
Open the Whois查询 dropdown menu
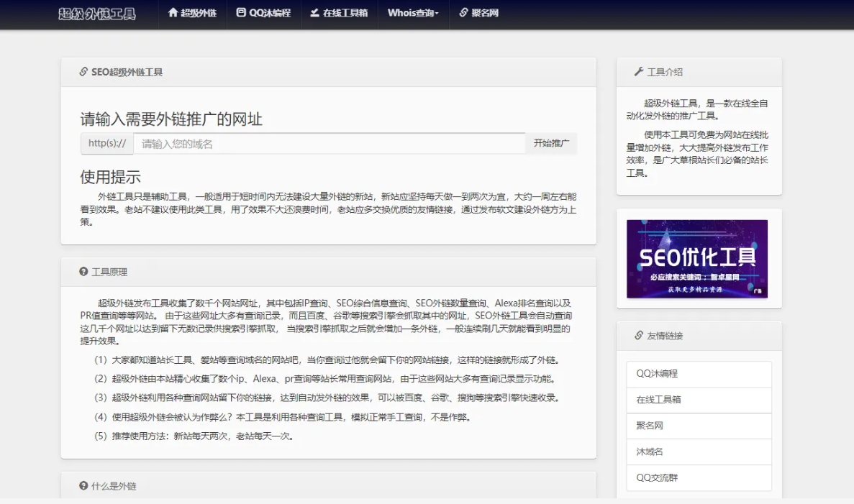(x=412, y=14)
